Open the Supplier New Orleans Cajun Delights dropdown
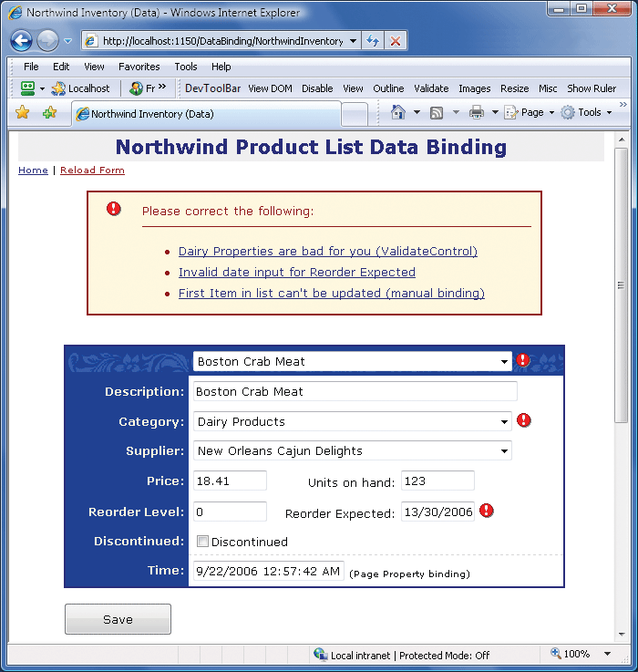This screenshot has height=672, width=638. coord(352,450)
